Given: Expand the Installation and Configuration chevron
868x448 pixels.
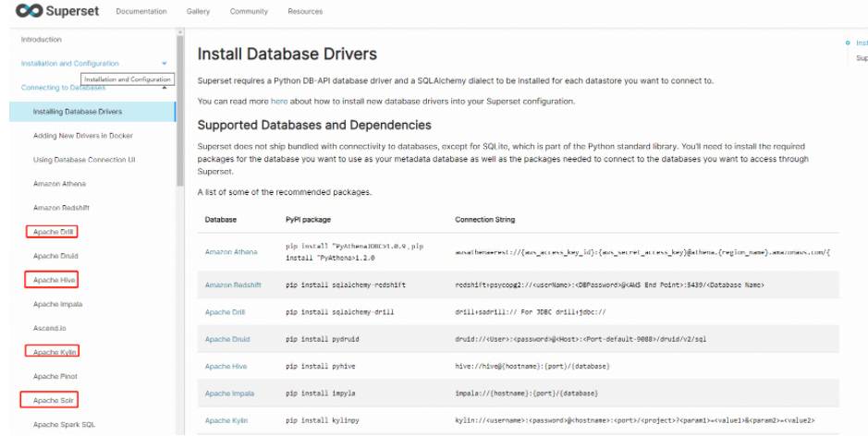Looking at the screenshot, I should coord(165,64).
